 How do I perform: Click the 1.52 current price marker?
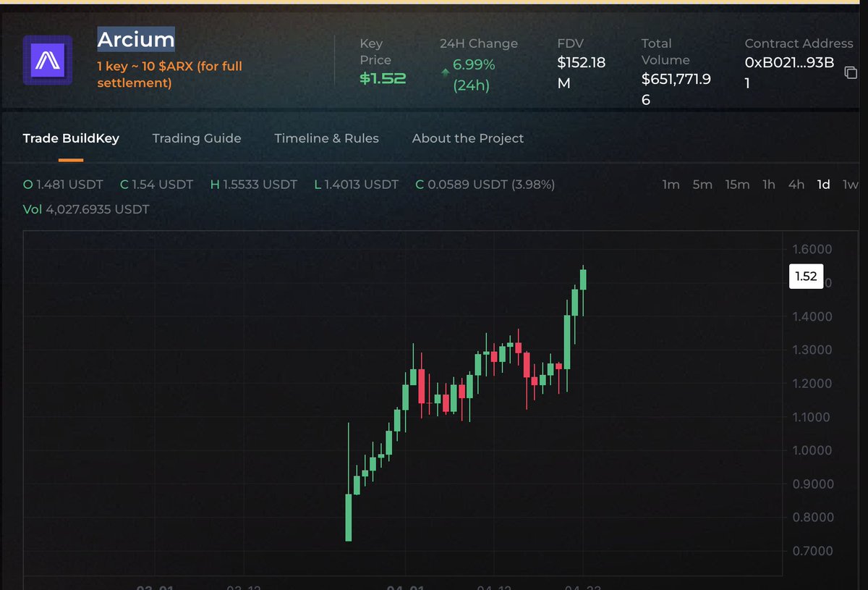(806, 277)
